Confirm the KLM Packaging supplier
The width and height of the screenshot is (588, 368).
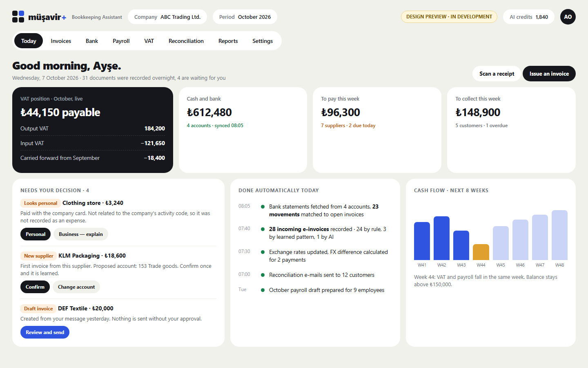35,287
